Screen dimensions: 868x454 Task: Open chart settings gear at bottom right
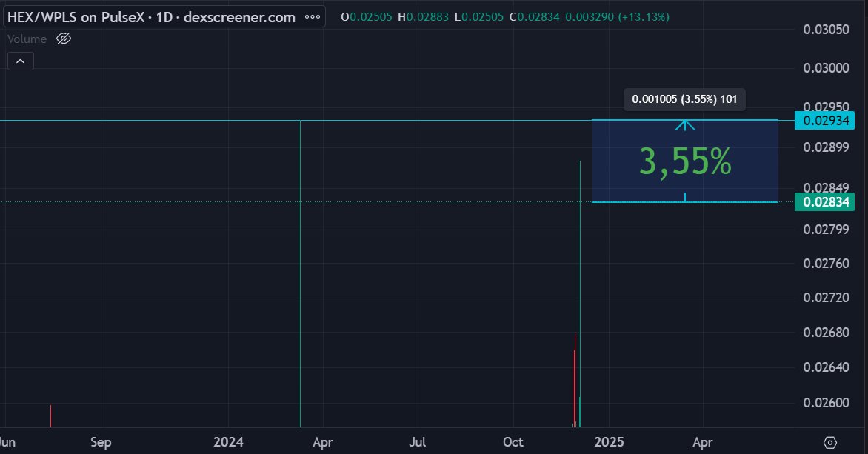coord(829,442)
